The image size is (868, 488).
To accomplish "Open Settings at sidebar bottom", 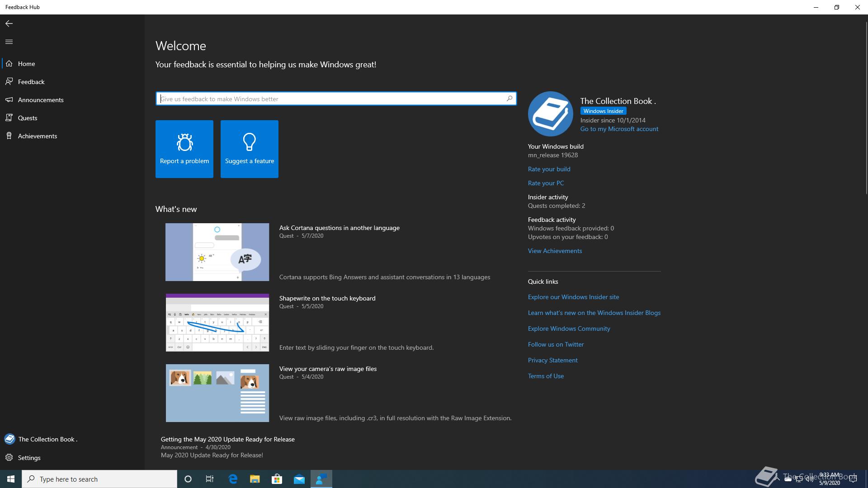I will point(72,458).
